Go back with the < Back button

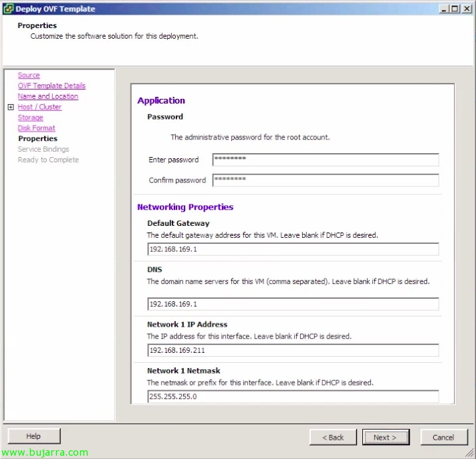[x=333, y=438]
